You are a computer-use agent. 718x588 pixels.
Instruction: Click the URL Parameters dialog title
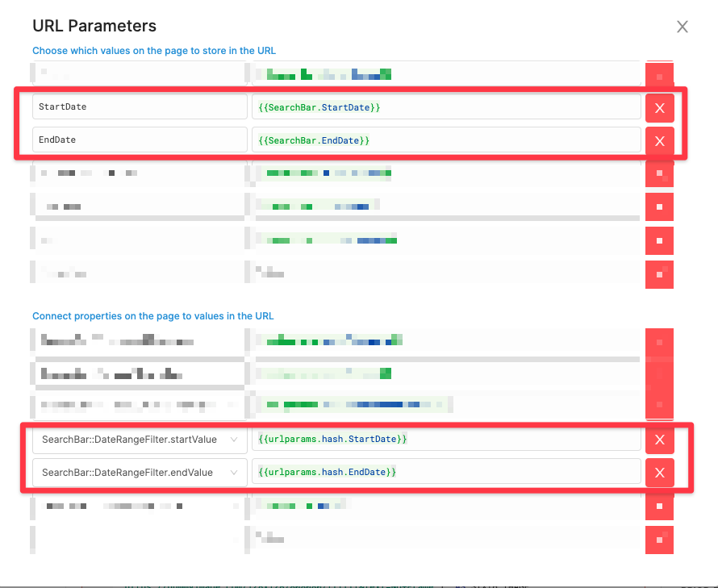pyautogui.click(x=94, y=26)
